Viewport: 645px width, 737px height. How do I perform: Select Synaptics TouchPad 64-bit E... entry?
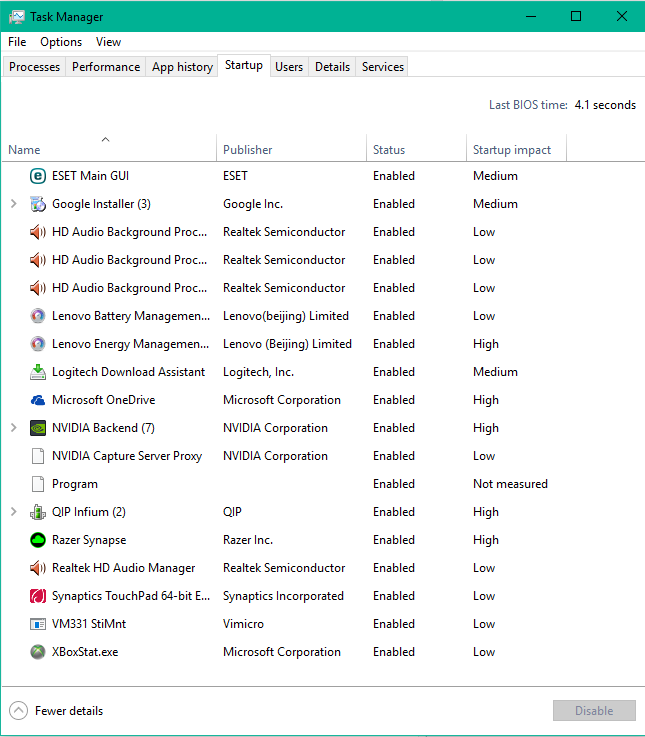click(x=131, y=596)
